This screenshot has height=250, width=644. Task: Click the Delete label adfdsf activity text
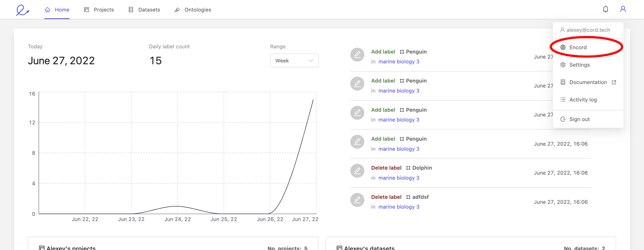[400, 197]
